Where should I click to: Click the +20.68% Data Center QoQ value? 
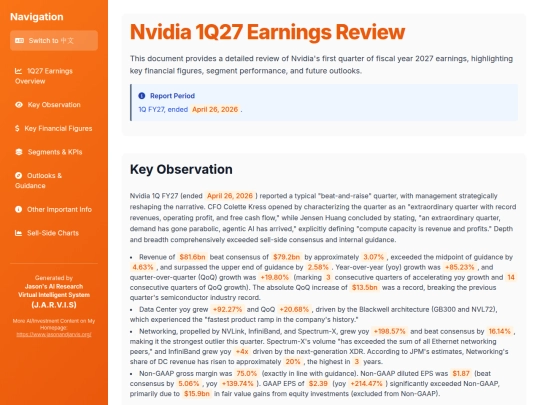click(293, 309)
